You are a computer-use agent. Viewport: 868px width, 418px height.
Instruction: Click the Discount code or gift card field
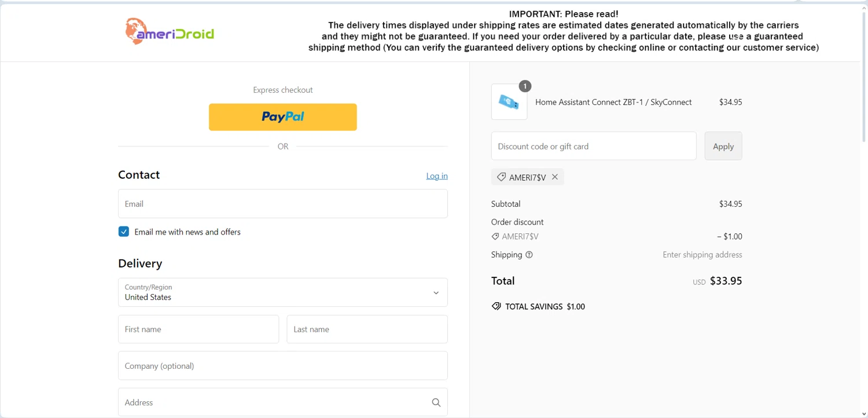pyautogui.click(x=594, y=146)
